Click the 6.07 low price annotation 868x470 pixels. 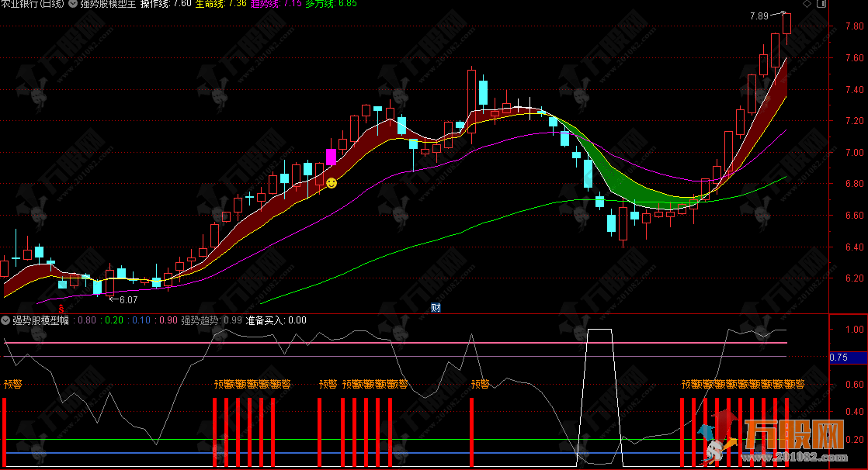(127, 299)
